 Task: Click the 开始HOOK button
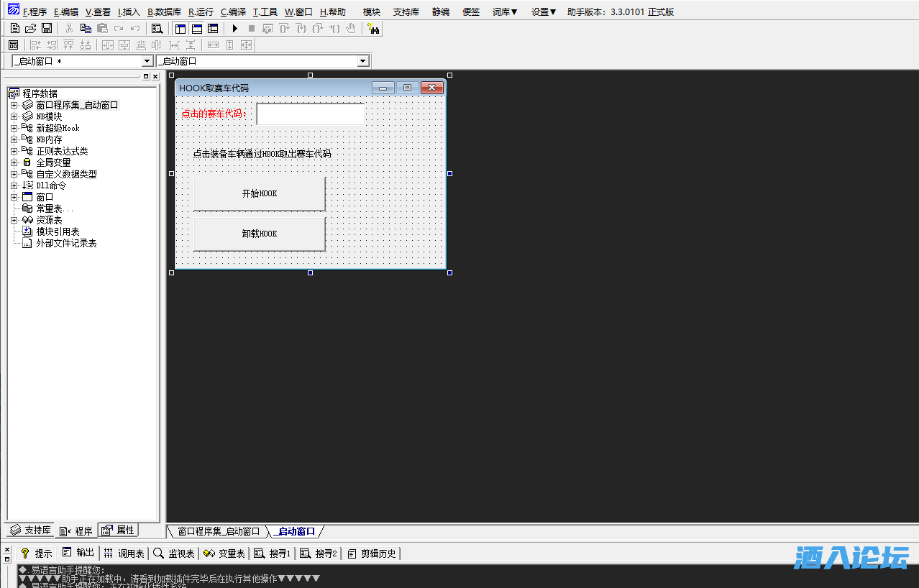coord(259,193)
